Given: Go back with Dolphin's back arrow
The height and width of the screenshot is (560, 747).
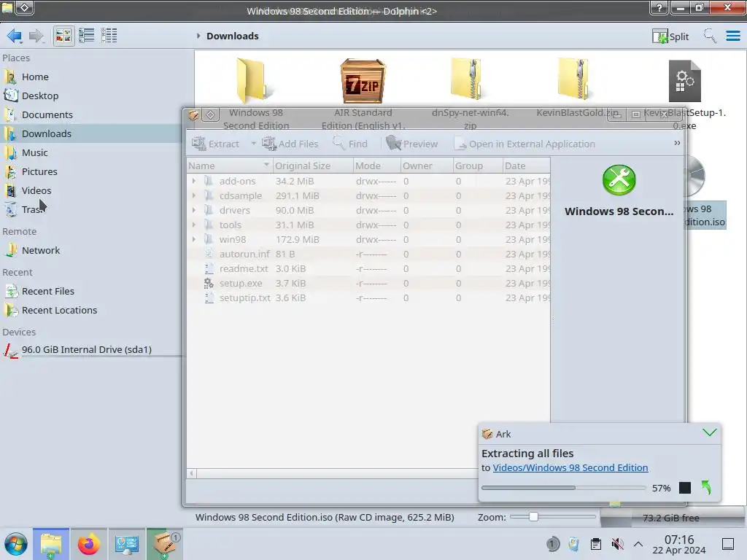Looking at the screenshot, I should [15, 36].
